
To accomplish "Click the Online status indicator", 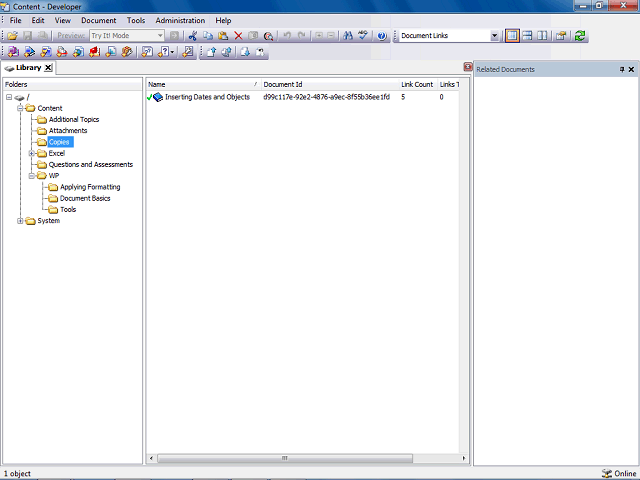I will point(619,473).
